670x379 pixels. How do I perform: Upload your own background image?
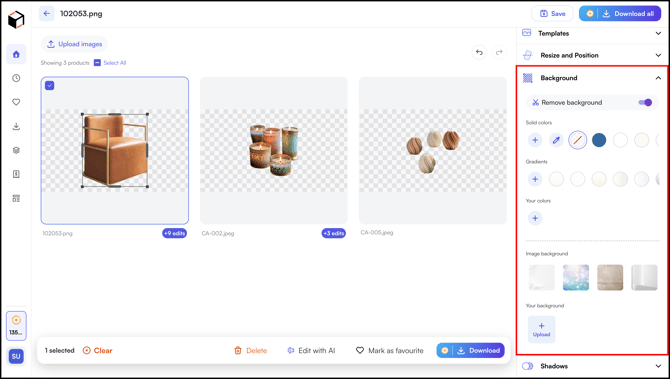pyautogui.click(x=541, y=329)
